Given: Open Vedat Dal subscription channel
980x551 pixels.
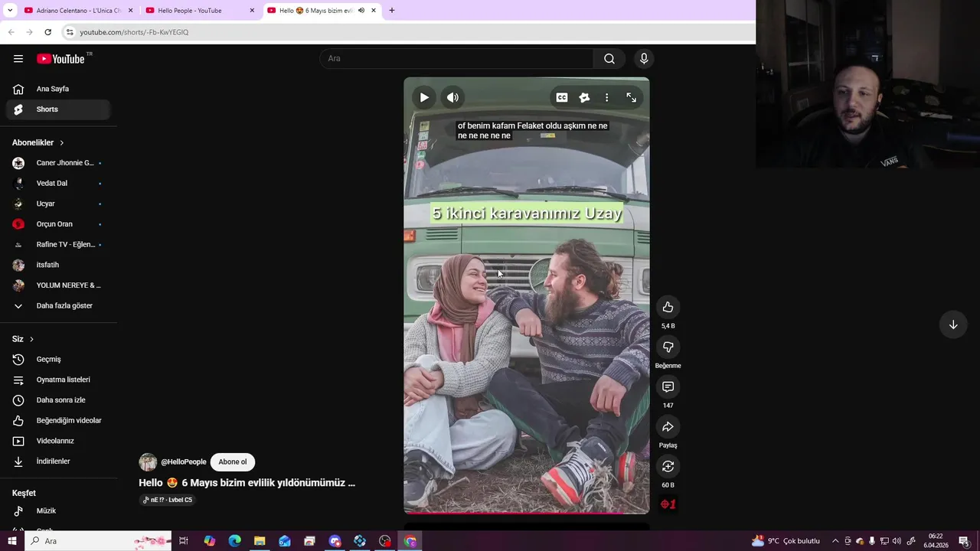Looking at the screenshot, I should pyautogui.click(x=58, y=184).
